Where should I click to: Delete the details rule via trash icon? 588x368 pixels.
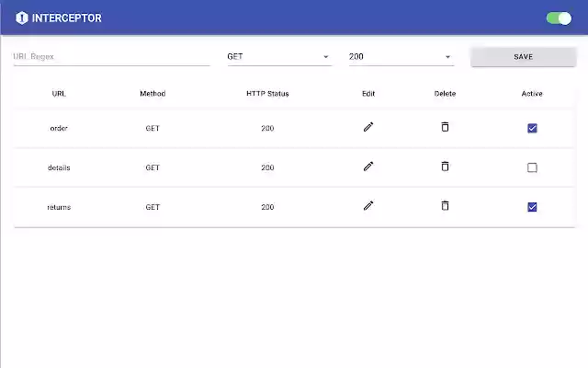pyautogui.click(x=445, y=167)
